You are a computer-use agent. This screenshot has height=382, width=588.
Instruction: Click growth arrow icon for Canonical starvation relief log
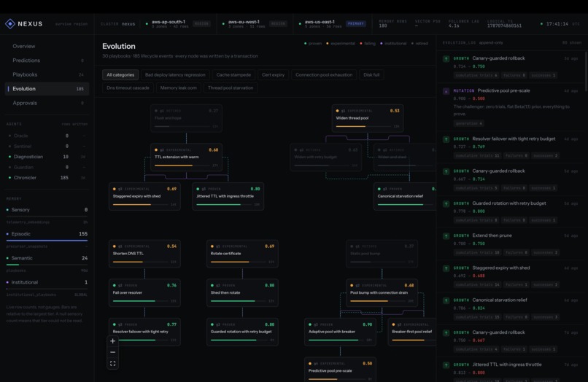pos(446,300)
